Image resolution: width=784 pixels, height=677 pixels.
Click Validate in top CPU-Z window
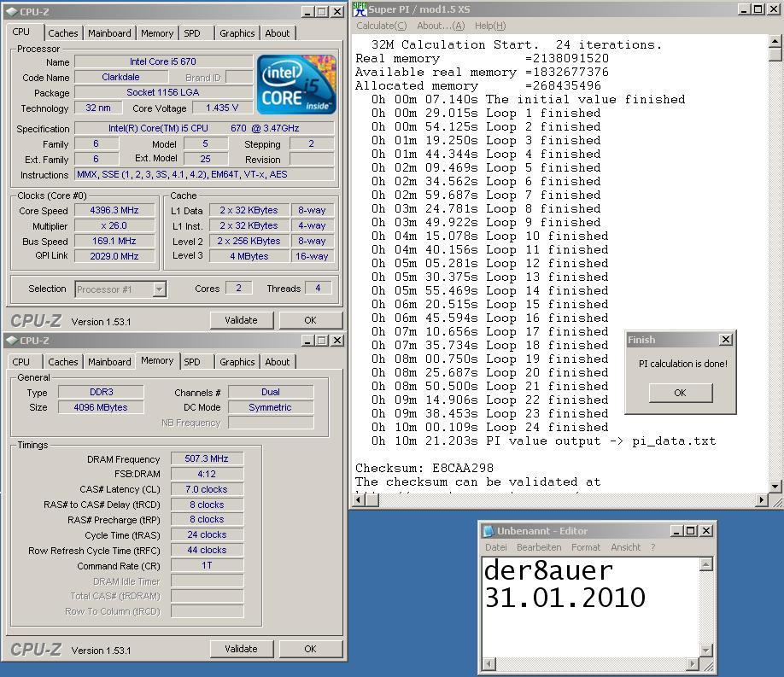241,320
